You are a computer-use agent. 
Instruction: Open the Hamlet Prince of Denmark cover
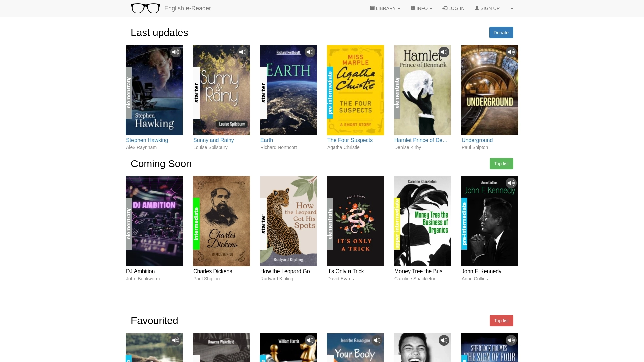click(423, 90)
